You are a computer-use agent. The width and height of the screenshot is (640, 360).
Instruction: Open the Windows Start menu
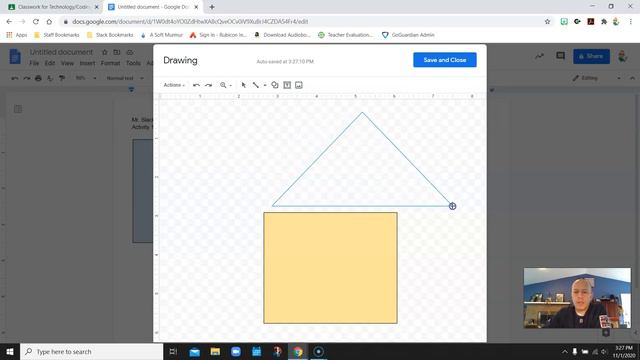coord(10,351)
